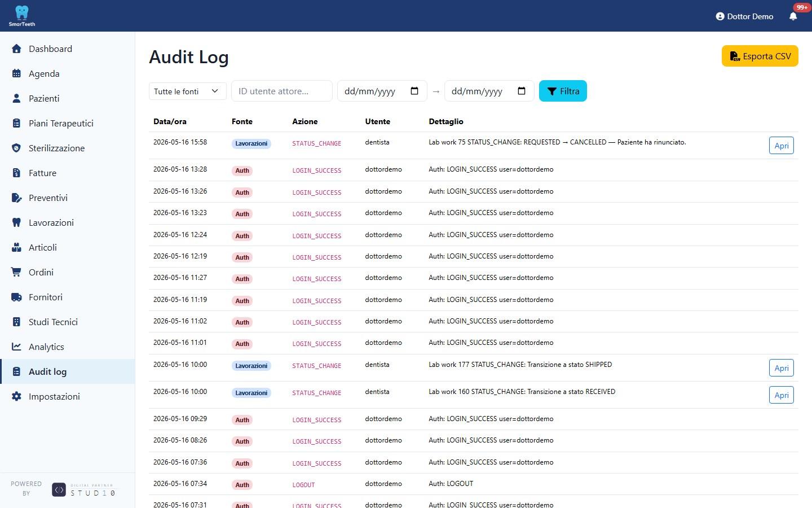Click the Fatture invoice icon

tap(16, 173)
